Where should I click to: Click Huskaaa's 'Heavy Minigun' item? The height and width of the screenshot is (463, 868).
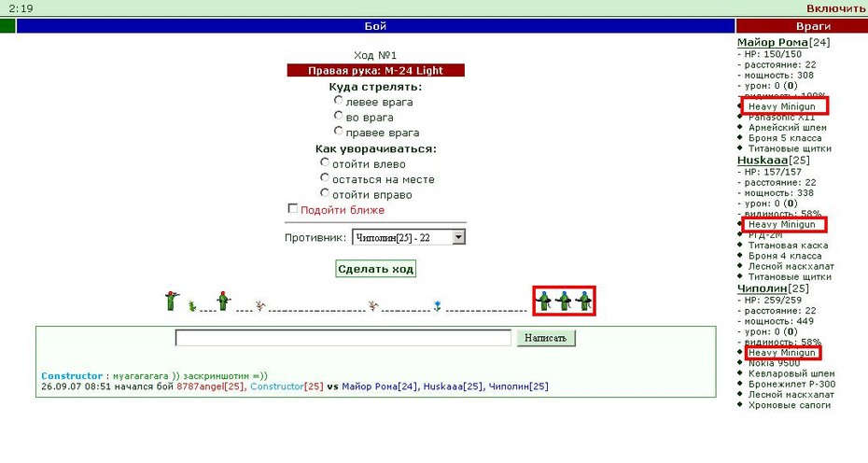(781, 224)
